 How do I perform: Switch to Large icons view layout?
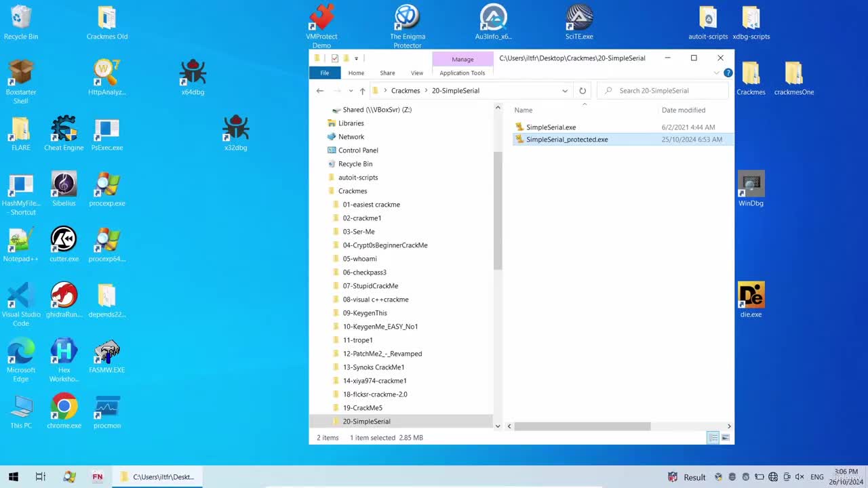[x=725, y=438]
